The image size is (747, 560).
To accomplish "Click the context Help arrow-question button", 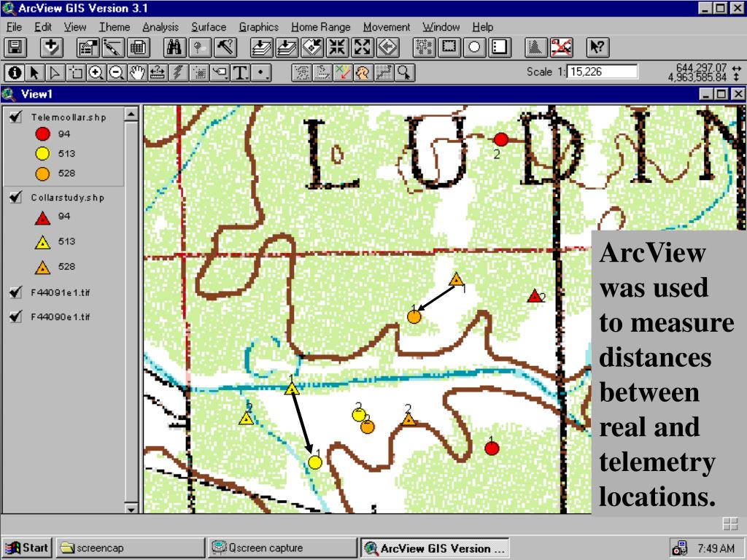I will (x=597, y=47).
